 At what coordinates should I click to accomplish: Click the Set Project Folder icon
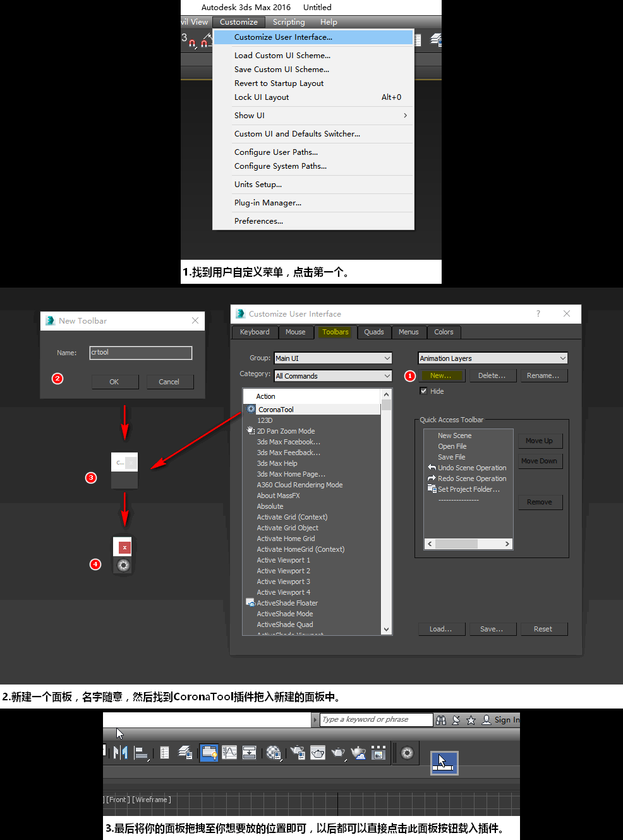pyautogui.click(x=432, y=489)
